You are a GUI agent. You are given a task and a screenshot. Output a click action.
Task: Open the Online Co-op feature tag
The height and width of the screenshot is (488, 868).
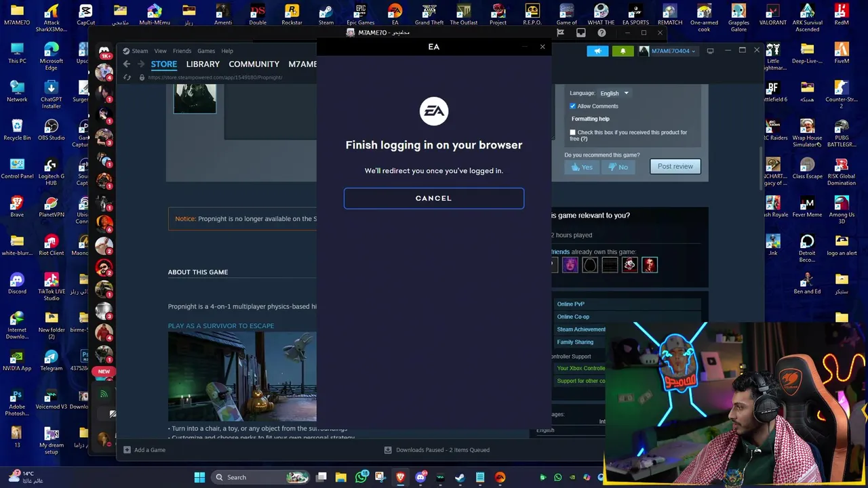tap(573, 317)
